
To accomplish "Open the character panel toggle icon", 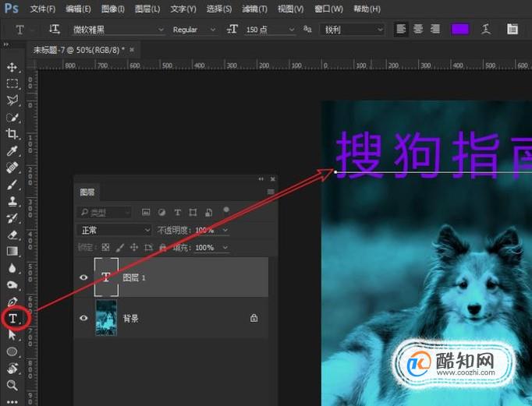I will click(x=512, y=29).
